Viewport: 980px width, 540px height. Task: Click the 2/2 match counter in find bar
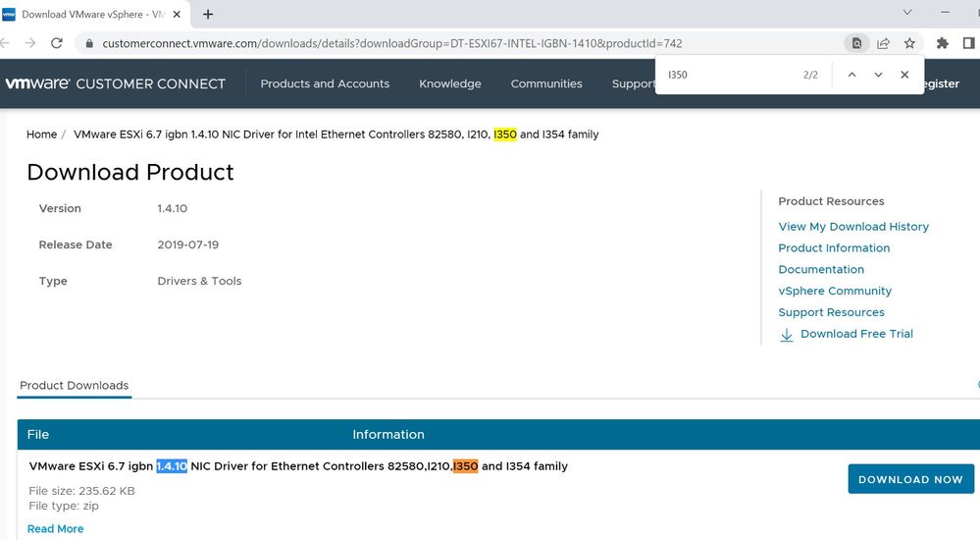[810, 75]
